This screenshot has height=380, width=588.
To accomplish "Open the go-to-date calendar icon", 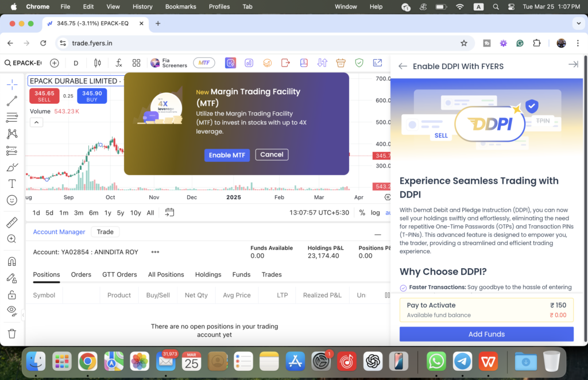I will pos(169,212).
